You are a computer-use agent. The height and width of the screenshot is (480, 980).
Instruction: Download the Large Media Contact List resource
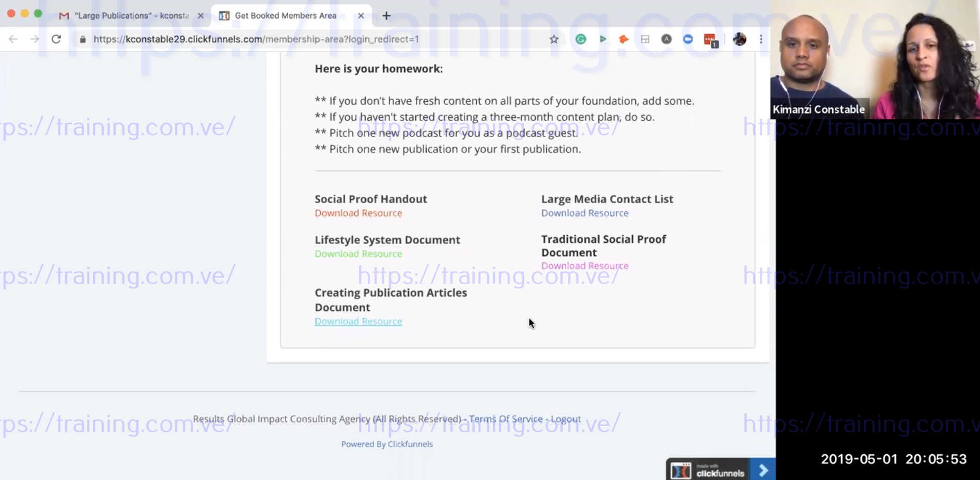tap(585, 213)
